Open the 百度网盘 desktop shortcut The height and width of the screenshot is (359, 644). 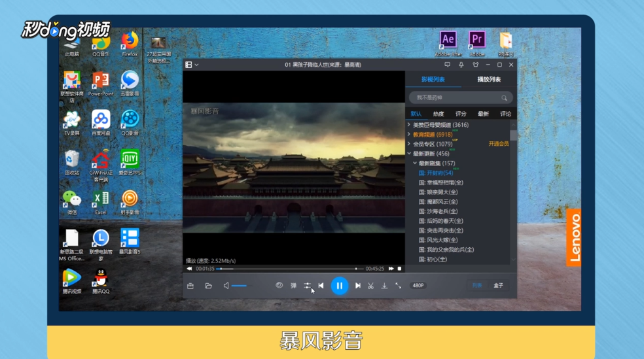[x=101, y=123]
